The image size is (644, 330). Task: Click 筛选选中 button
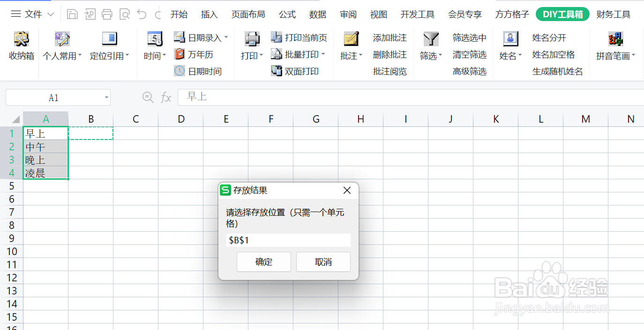(x=469, y=37)
